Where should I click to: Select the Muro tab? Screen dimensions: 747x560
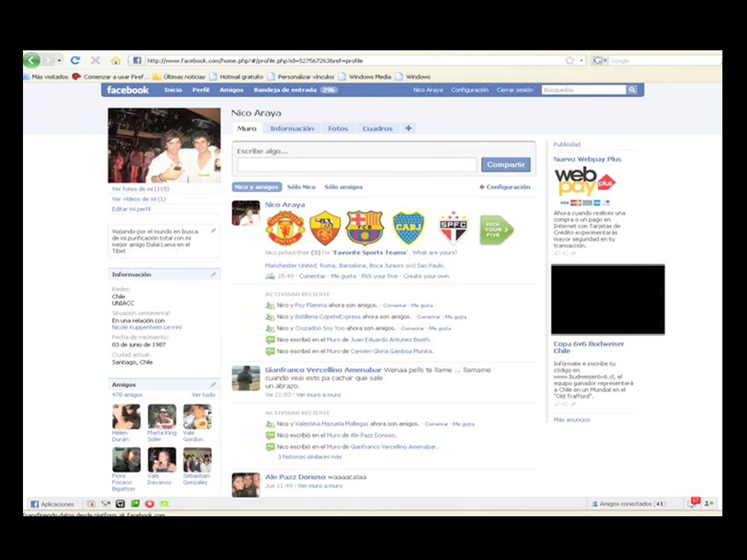(x=247, y=129)
